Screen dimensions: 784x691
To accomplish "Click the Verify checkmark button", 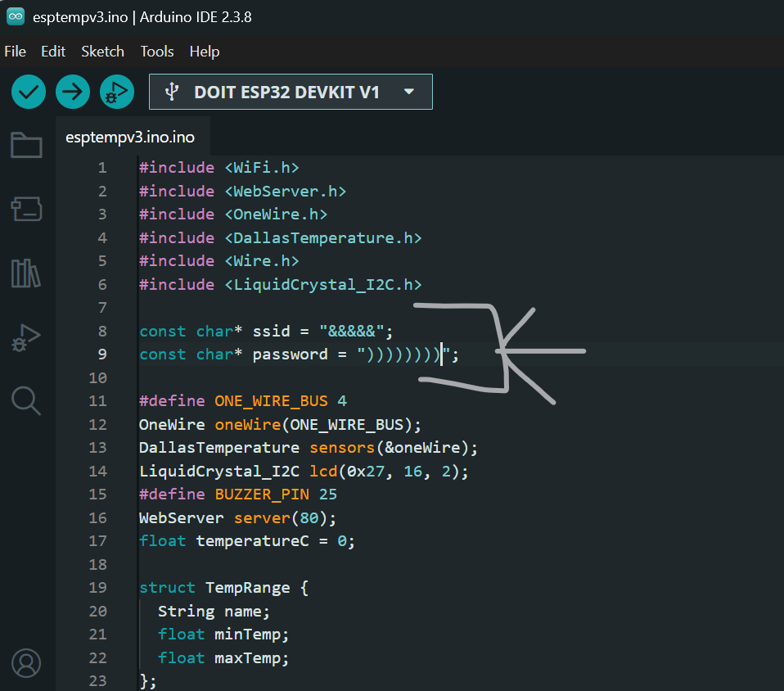I will click(29, 92).
